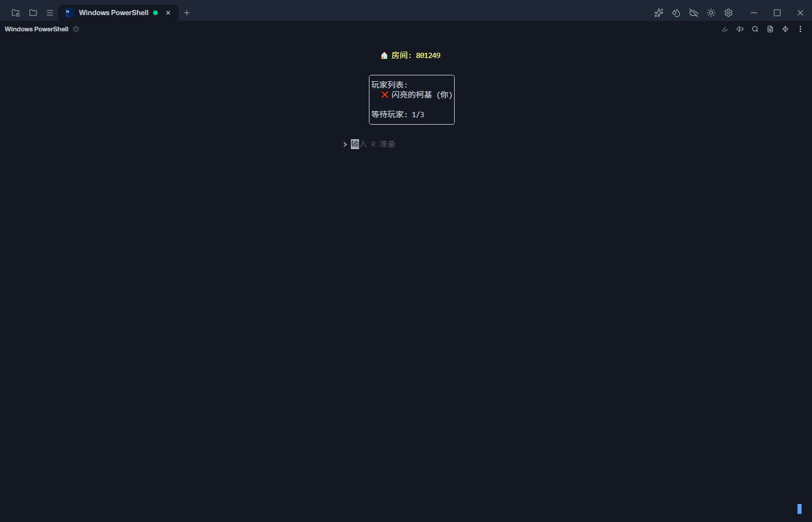812x522 pixels.
Task: Open settings using the gear icon
Action: (728, 13)
